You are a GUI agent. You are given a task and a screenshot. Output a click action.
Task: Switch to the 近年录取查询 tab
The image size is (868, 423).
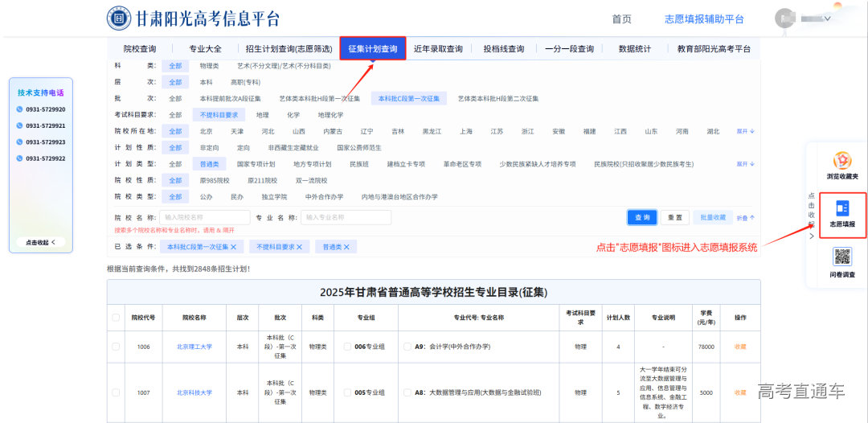click(x=438, y=49)
